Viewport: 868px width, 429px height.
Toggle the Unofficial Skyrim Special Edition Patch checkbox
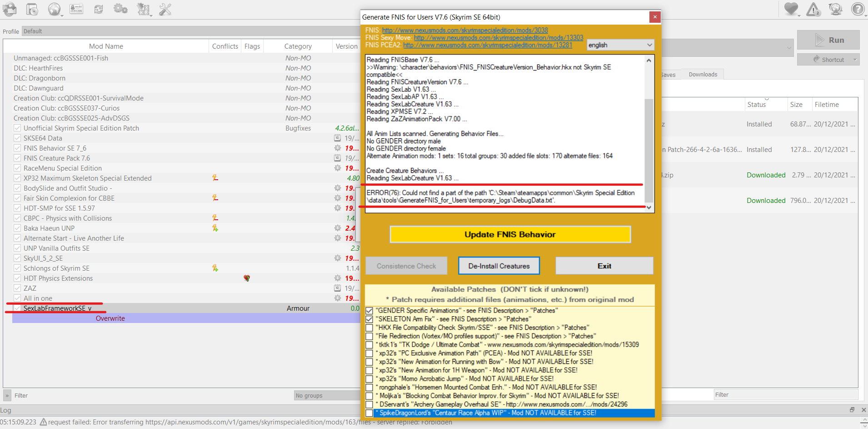coord(17,128)
